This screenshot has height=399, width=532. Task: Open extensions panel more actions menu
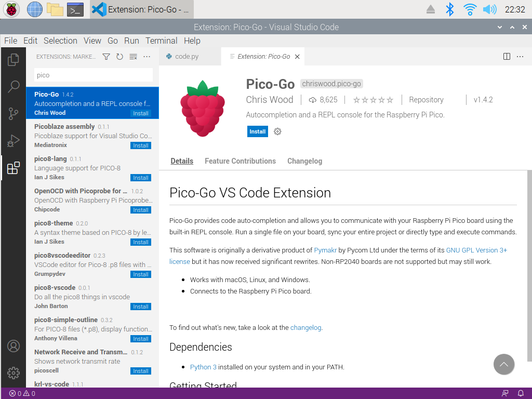(x=147, y=57)
